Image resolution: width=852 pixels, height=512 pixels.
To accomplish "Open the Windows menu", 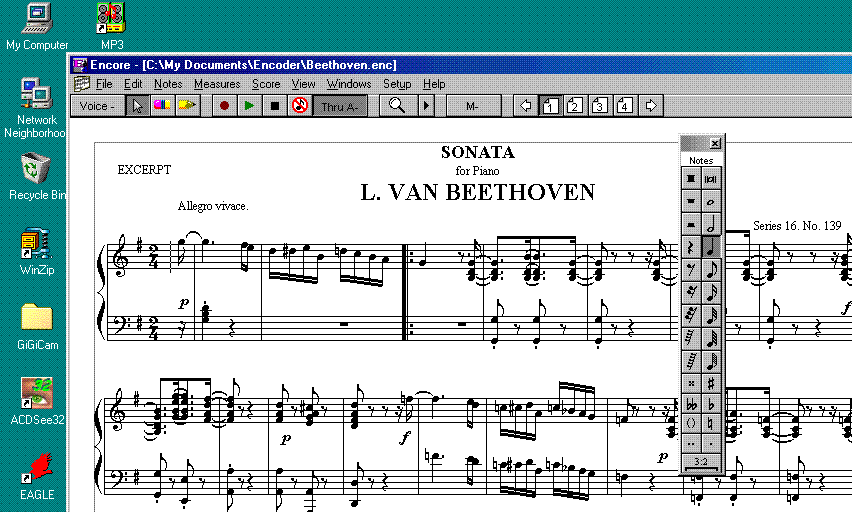I will (x=348, y=84).
